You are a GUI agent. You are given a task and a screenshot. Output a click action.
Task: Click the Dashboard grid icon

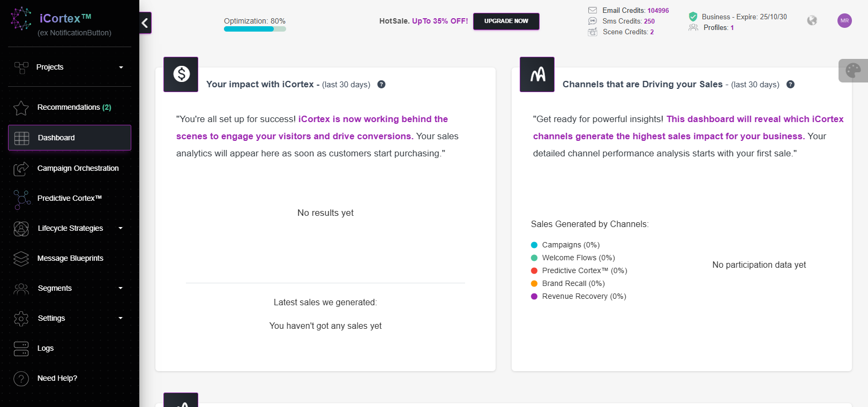click(22, 138)
